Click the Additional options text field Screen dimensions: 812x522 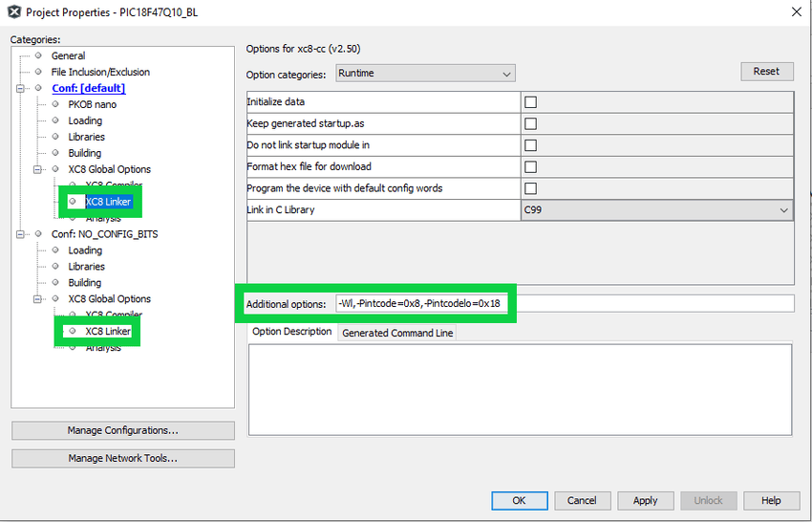(564, 303)
